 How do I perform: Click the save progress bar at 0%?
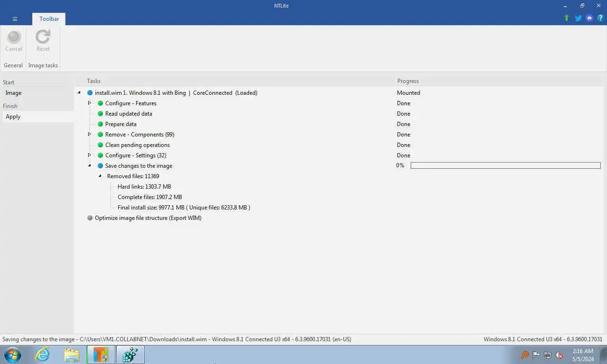click(506, 165)
